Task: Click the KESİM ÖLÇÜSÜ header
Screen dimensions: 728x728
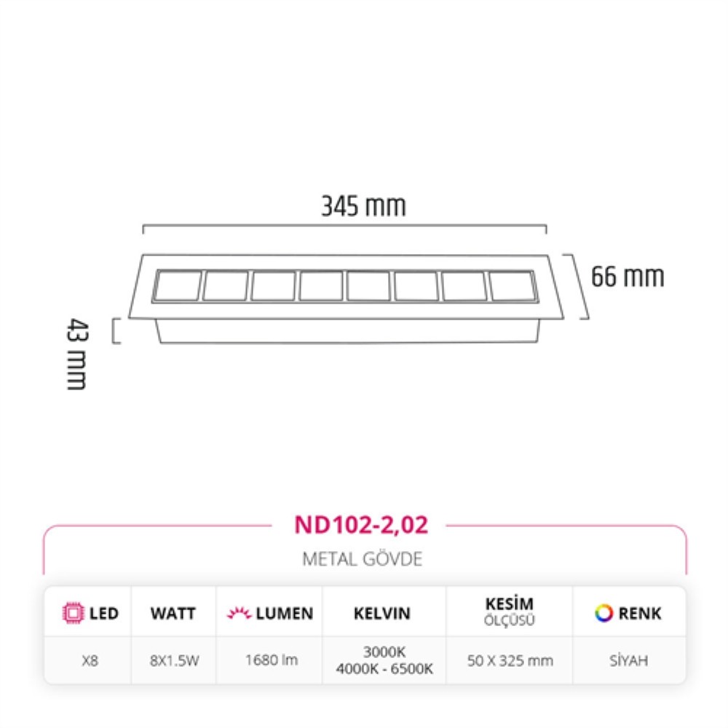Action: point(510,612)
